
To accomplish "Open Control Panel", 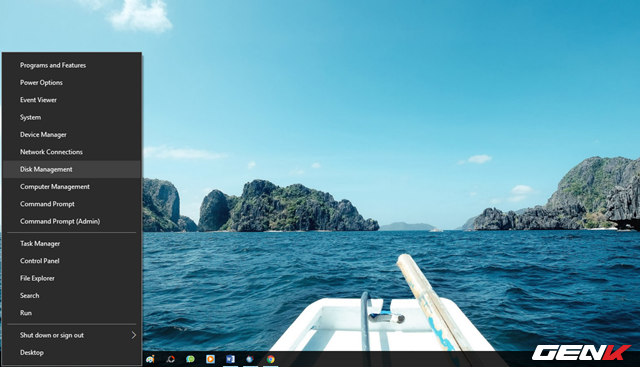I will coord(72,261).
